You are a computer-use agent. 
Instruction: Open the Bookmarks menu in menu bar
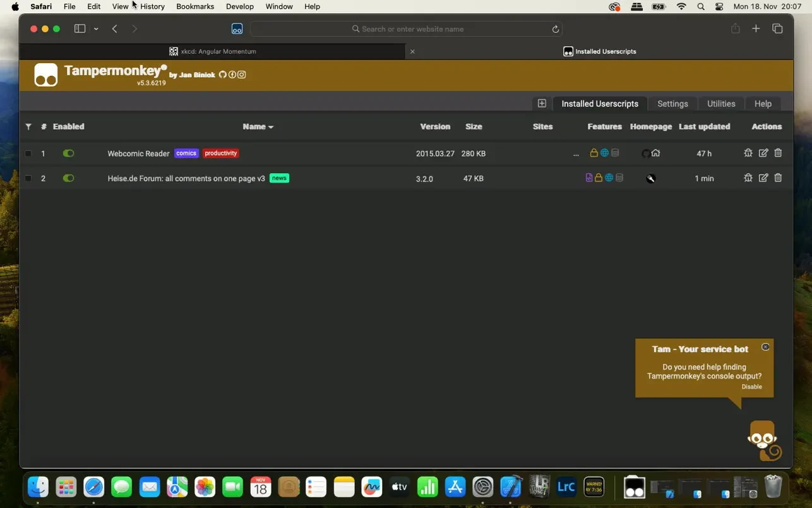pos(195,6)
